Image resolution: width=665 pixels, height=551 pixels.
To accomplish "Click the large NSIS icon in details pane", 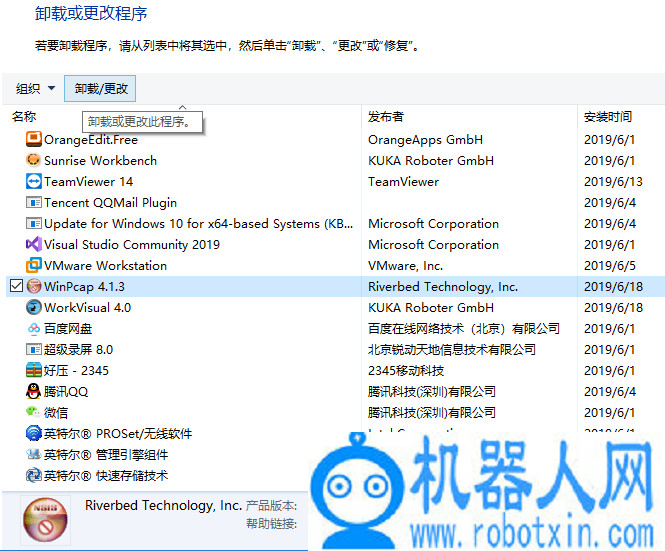I will coord(45,520).
